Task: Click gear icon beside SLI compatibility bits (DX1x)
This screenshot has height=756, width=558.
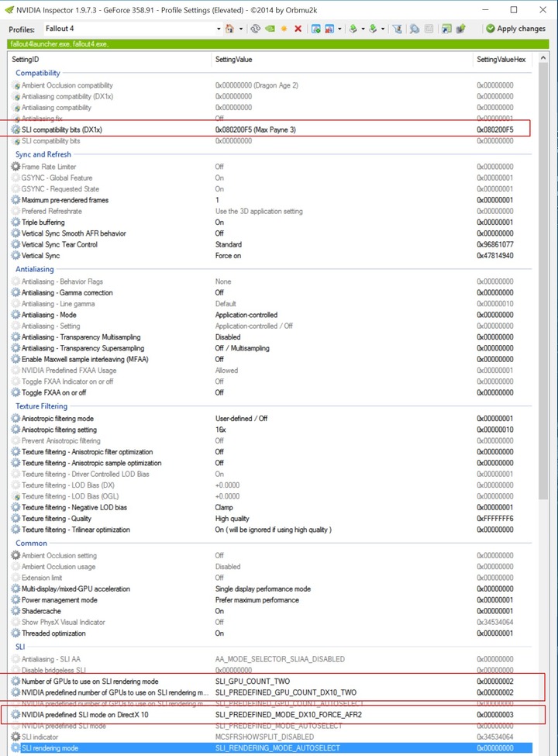Action: coord(16,129)
